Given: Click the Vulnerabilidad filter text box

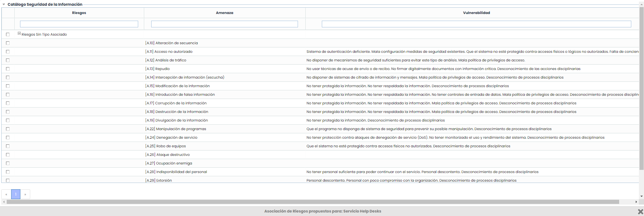Looking at the screenshot, I should (x=476, y=24).
